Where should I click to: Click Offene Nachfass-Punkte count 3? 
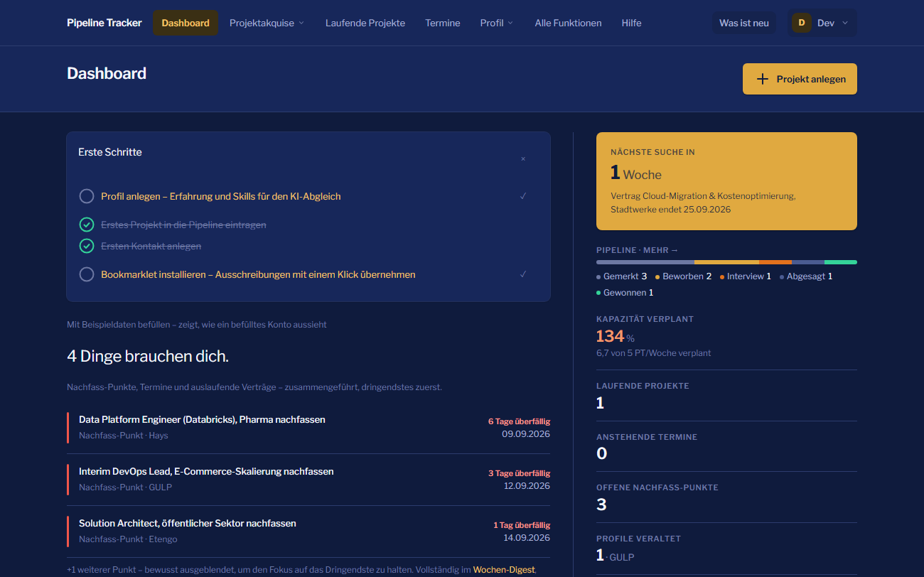pos(601,505)
